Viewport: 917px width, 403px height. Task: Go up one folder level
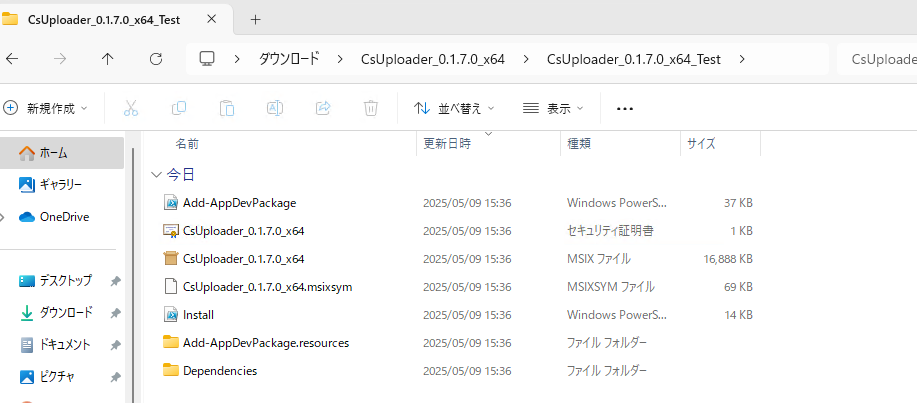point(108,58)
